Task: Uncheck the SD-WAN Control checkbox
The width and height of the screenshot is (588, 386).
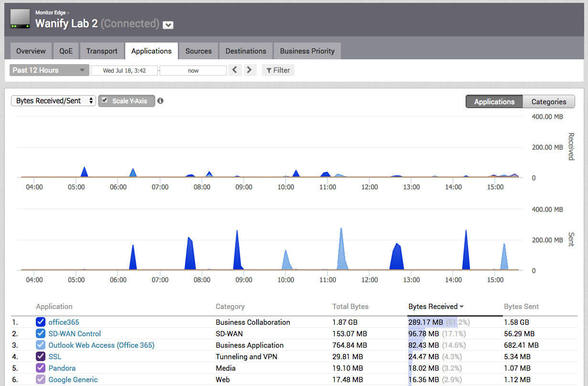Action: (41, 334)
